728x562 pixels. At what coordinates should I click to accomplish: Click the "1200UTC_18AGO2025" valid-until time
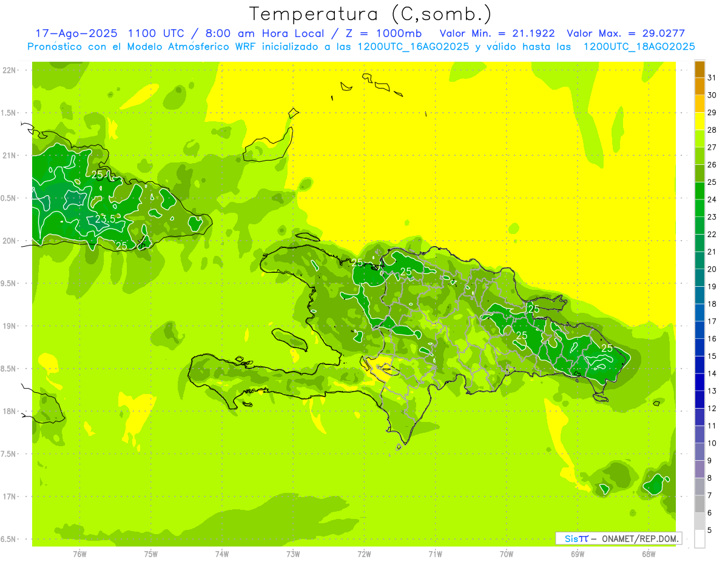(639, 47)
